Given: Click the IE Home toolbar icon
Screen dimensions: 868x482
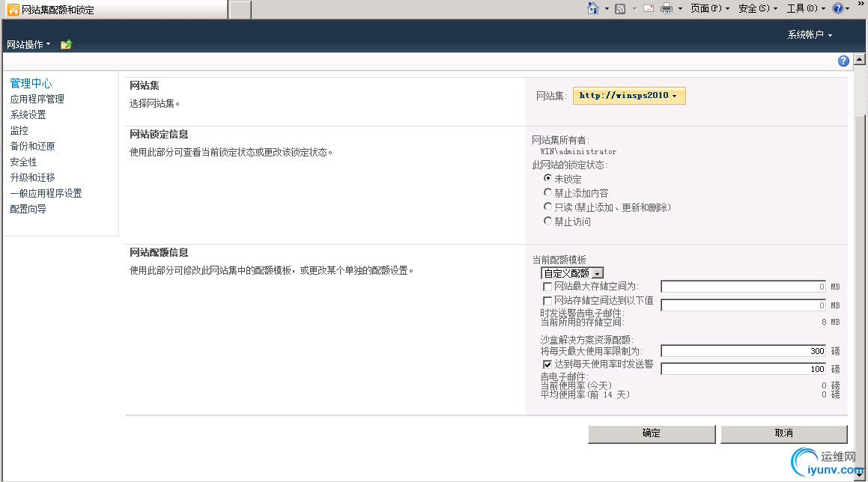Looking at the screenshot, I should coord(593,8).
